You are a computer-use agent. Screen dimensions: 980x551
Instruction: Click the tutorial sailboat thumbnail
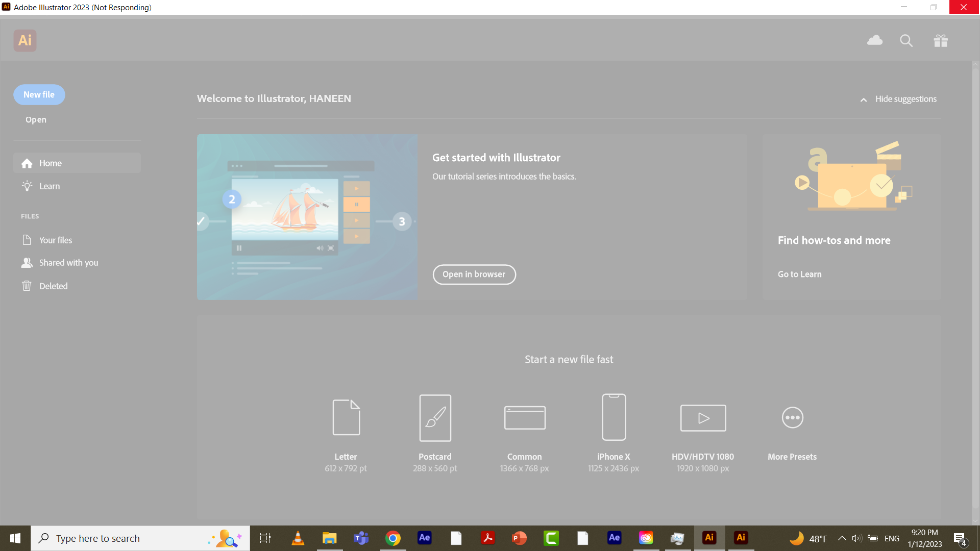click(x=307, y=217)
